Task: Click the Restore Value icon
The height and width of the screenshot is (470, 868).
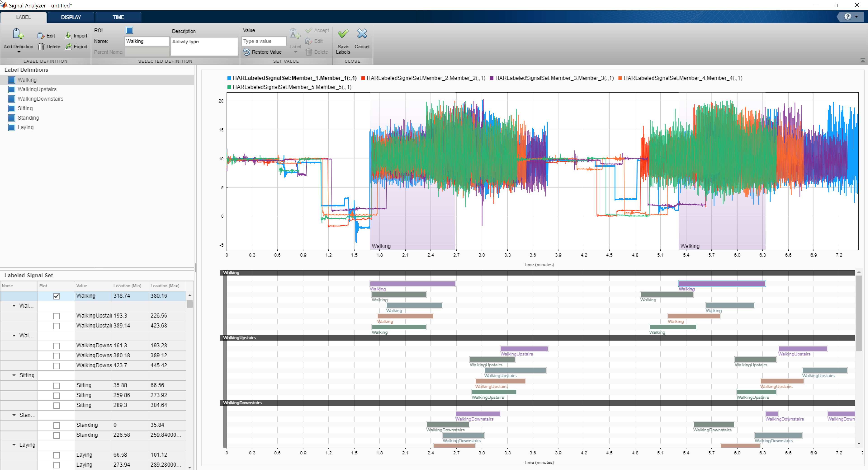Action: [246, 52]
